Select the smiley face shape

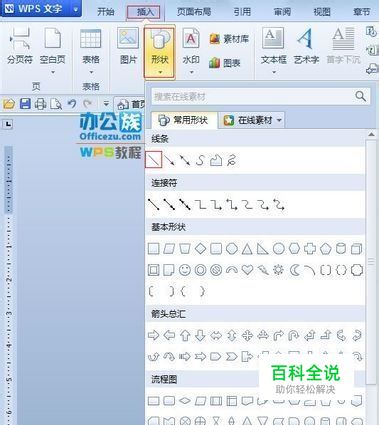185,270
